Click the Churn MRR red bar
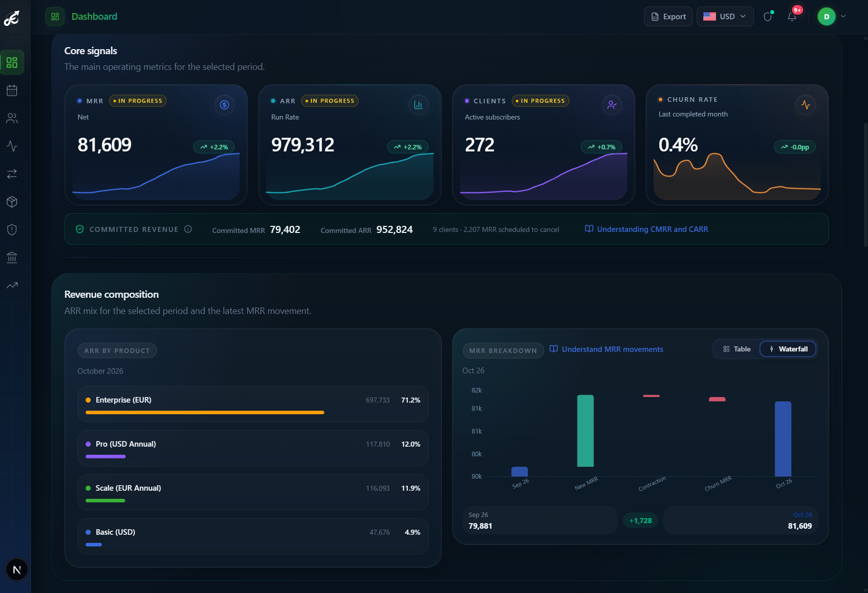Viewport: 868px width, 593px height. click(x=717, y=399)
